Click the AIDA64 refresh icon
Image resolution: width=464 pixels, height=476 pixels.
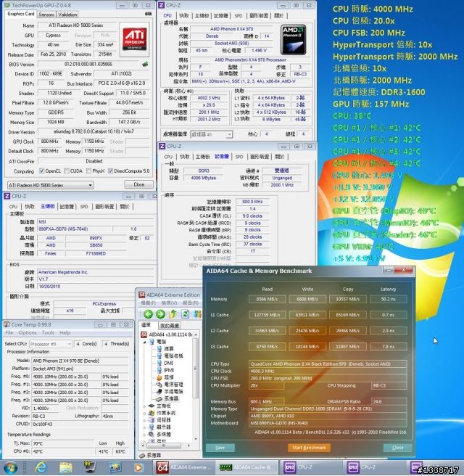pos(186,314)
